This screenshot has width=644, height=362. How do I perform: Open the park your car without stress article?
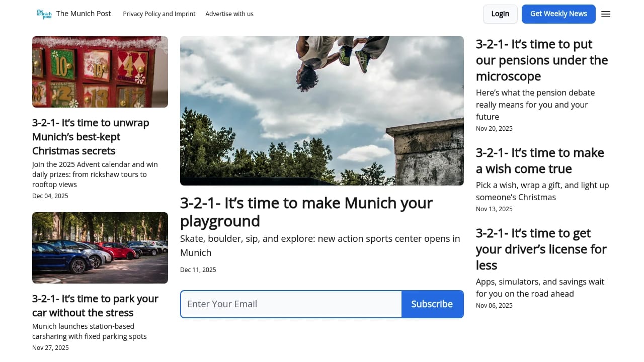pyautogui.click(x=95, y=305)
